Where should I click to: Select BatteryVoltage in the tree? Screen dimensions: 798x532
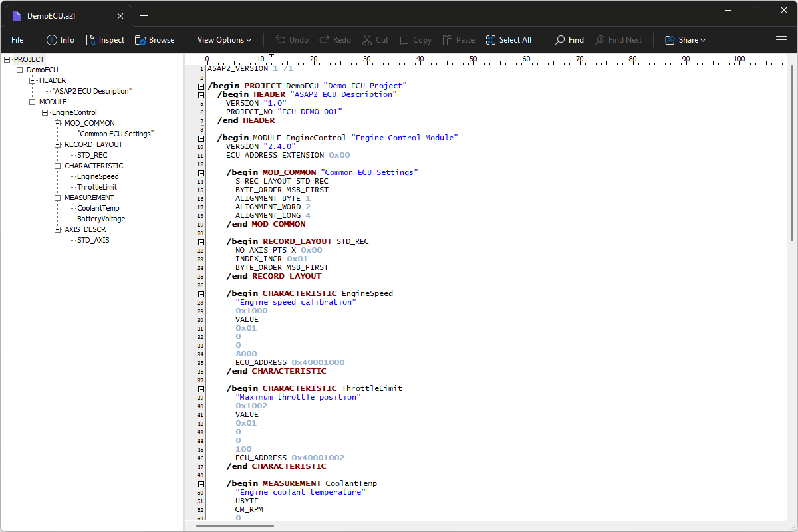point(101,219)
